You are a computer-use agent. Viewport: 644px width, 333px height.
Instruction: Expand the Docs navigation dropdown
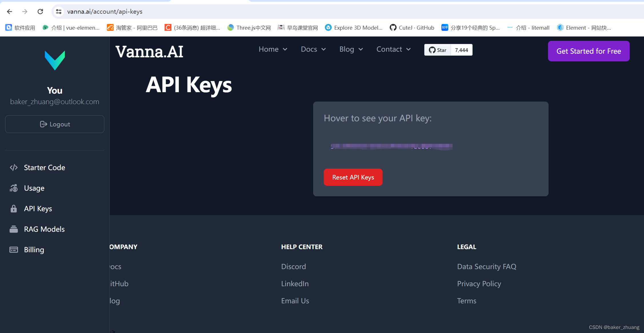[313, 49]
